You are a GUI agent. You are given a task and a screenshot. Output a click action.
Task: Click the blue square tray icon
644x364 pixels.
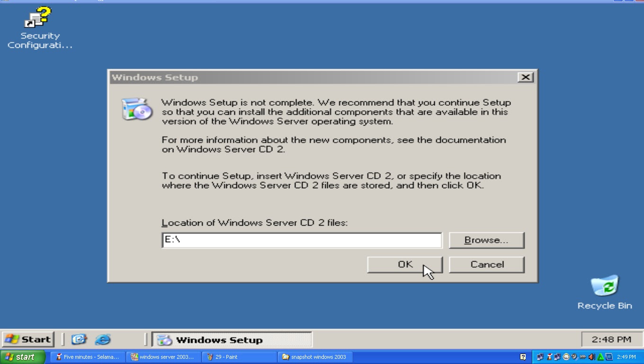(x=609, y=357)
